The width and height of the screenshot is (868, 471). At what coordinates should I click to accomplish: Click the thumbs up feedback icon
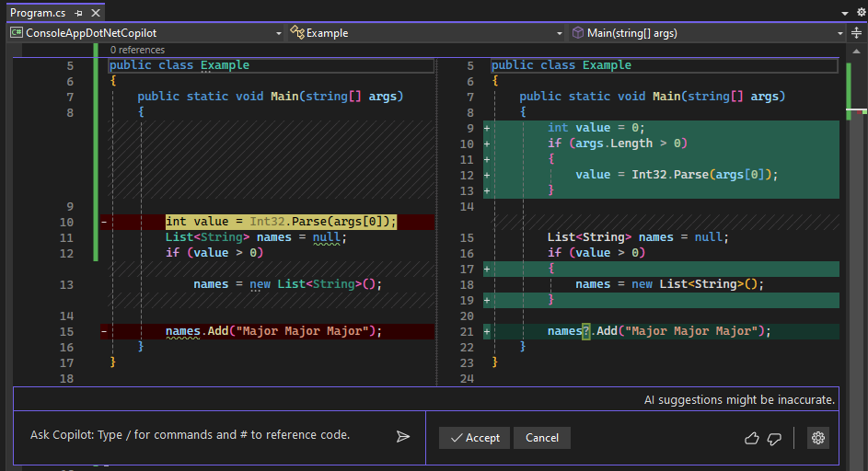coord(751,439)
